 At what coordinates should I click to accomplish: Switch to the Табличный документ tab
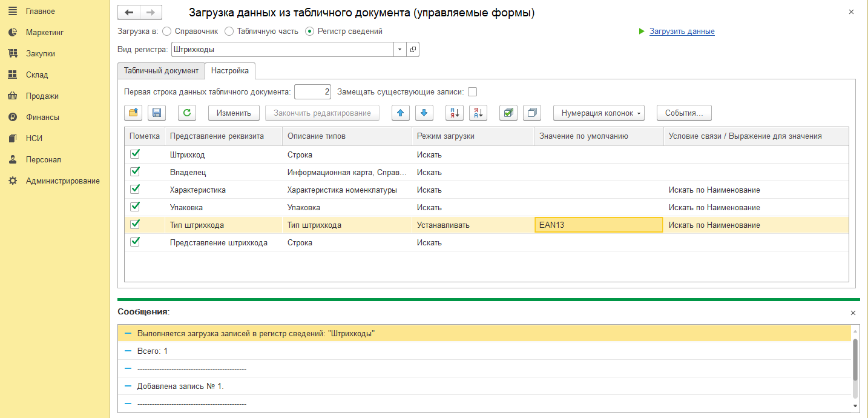pos(161,71)
